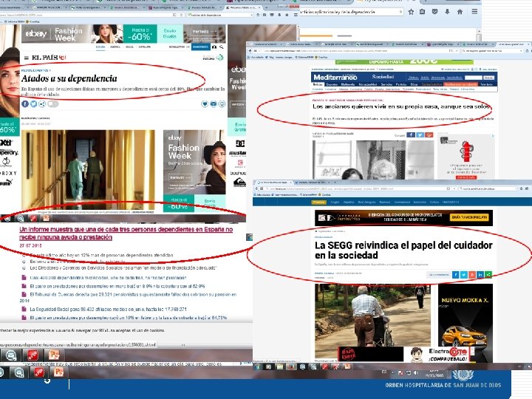Open link 'Un informe muestra que una de cada tres personas dependientes'

click(x=126, y=233)
